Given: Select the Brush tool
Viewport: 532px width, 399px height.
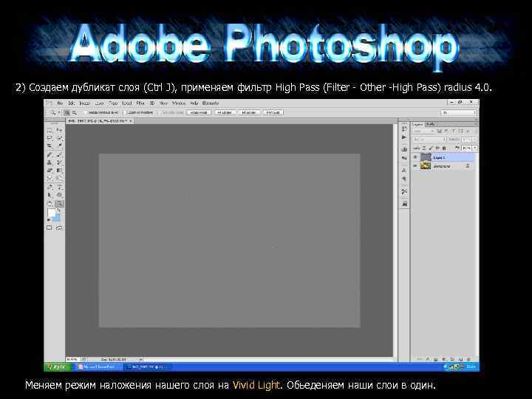Looking at the screenshot, I should (x=59, y=154).
